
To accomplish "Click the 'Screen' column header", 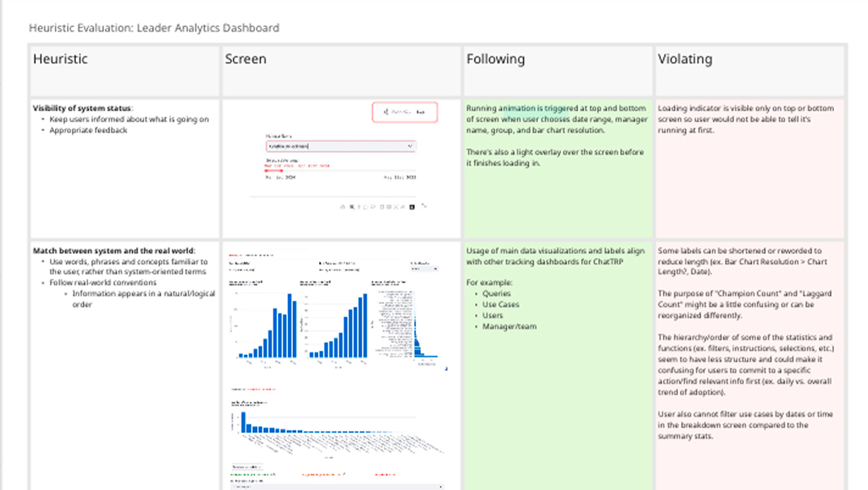I will click(246, 59).
